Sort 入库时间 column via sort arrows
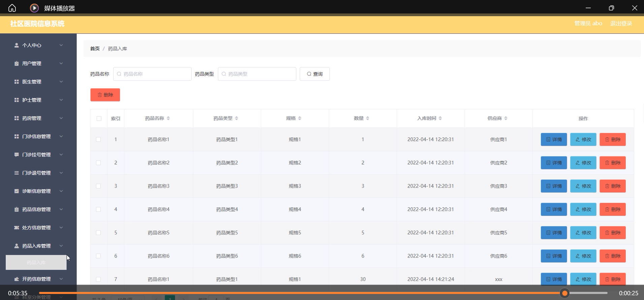The image size is (644, 300). [x=440, y=118]
